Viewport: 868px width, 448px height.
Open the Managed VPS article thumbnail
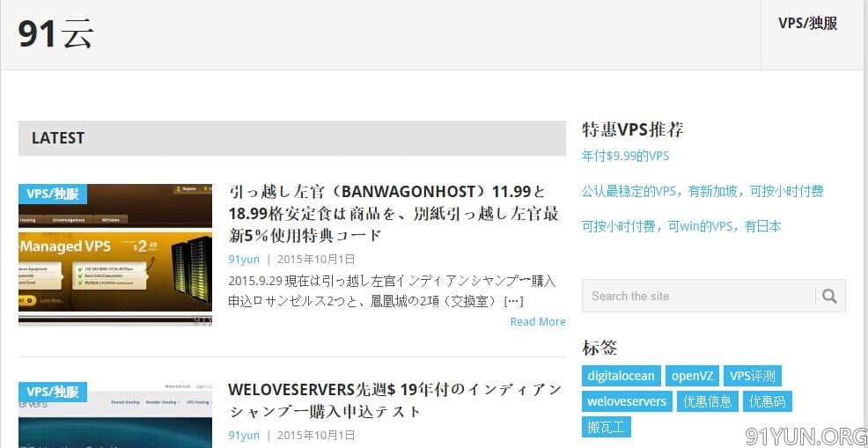[x=115, y=254]
